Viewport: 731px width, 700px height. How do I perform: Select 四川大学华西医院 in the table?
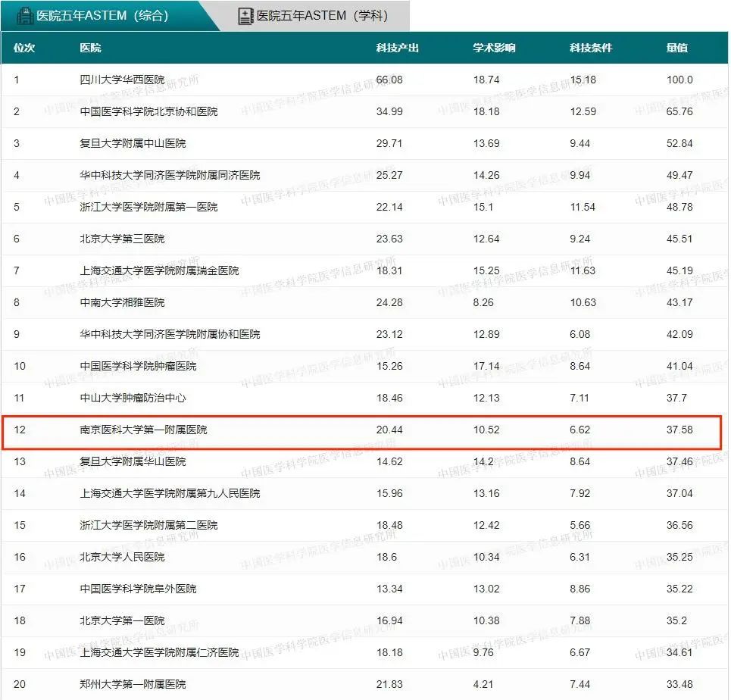coord(122,80)
